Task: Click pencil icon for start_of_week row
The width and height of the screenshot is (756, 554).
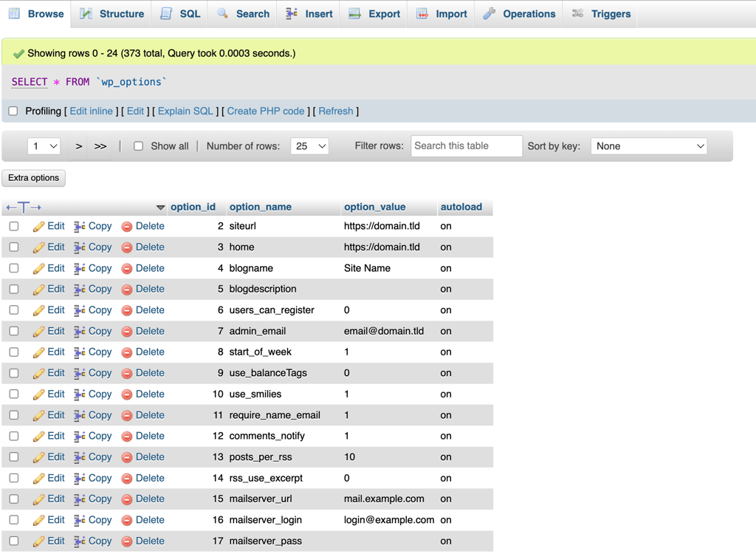Action: click(x=38, y=353)
